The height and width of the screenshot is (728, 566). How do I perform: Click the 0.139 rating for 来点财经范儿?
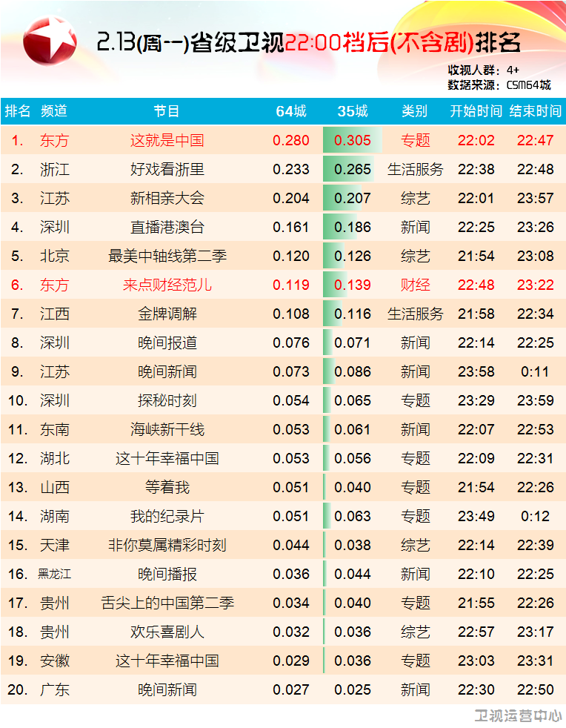353,285
